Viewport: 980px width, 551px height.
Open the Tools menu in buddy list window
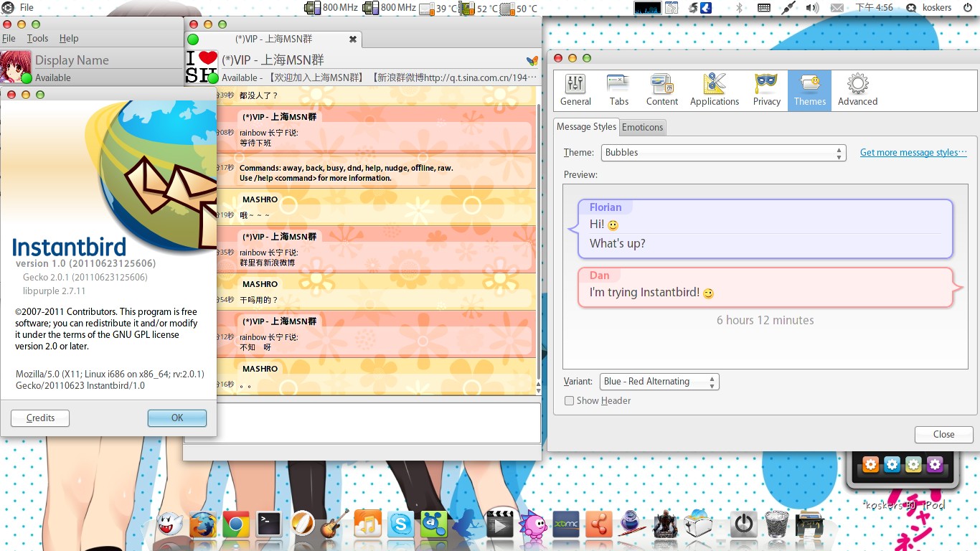(37, 38)
